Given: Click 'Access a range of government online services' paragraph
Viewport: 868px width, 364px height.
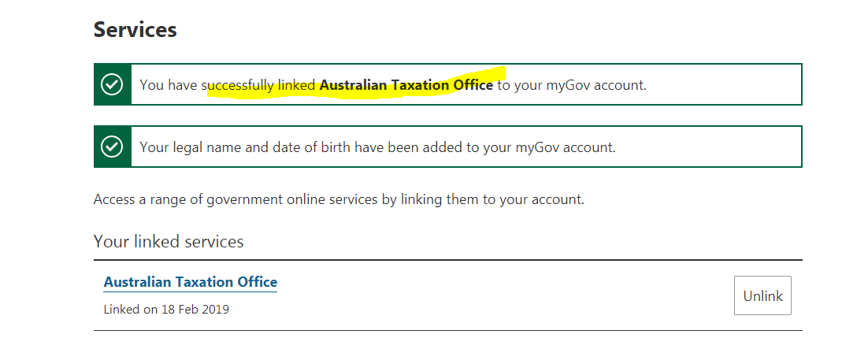Looking at the screenshot, I should 339,199.
